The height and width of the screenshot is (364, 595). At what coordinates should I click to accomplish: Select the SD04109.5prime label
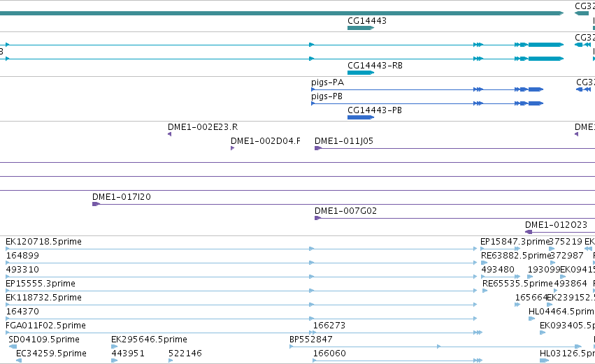[44, 340]
